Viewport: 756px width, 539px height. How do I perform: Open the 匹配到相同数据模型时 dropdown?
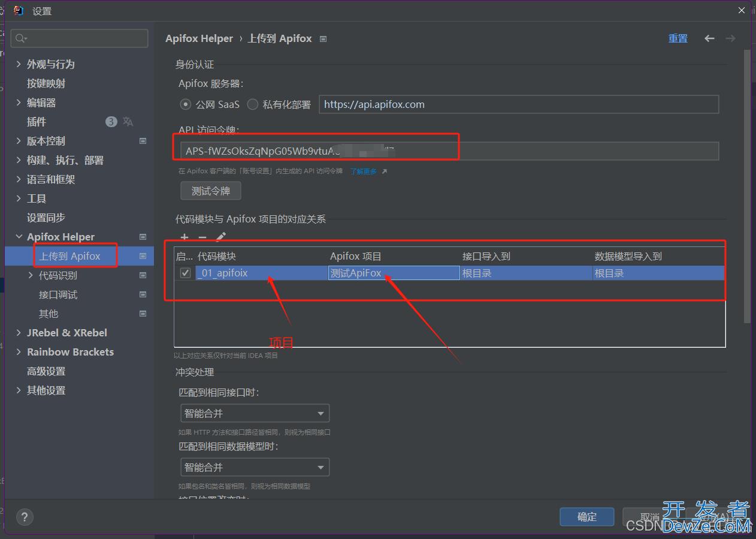pyautogui.click(x=255, y=467)
